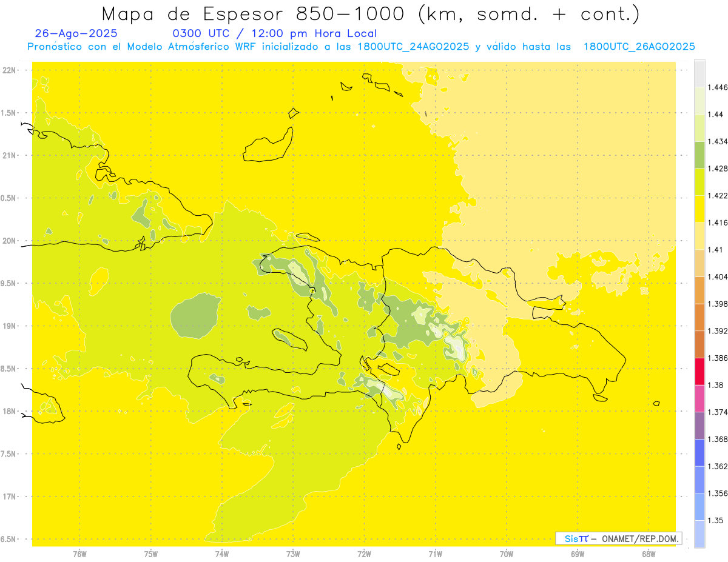Click the legend value '1.38'
728x562 pixels.
coord(716,385)
